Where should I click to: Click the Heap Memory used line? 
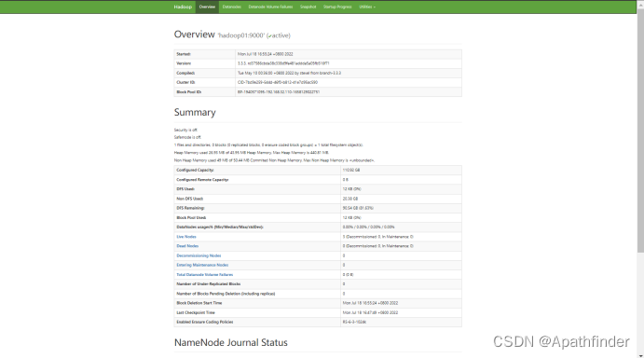click(x=252, y=153)
